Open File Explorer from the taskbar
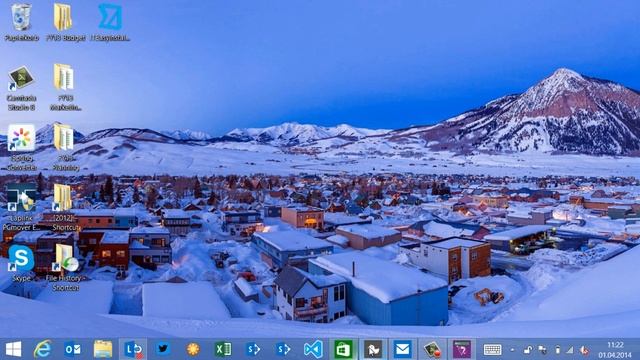 point(103,349)
